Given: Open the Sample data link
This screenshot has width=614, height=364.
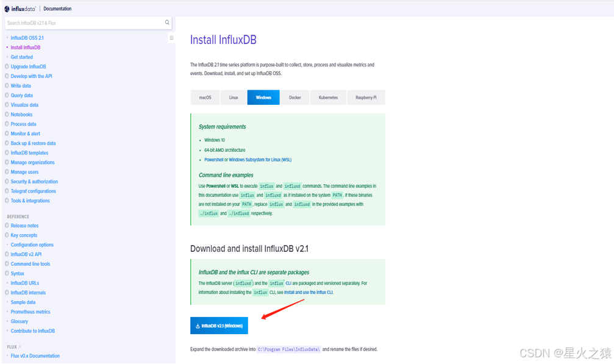Looking at the screenshot, I should tap(23, 302).
